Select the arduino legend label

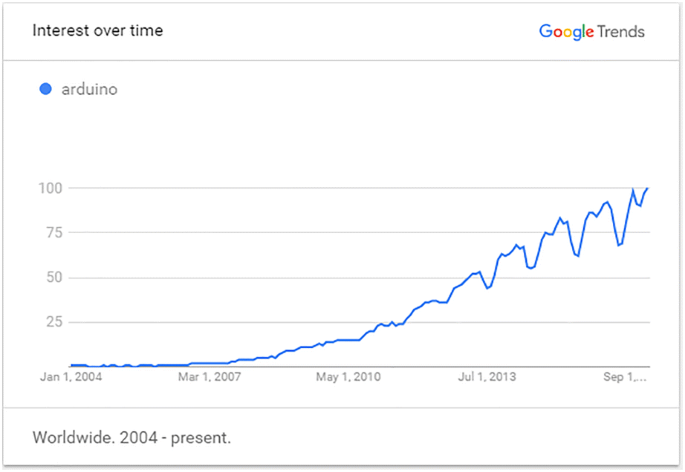point(90,90)
